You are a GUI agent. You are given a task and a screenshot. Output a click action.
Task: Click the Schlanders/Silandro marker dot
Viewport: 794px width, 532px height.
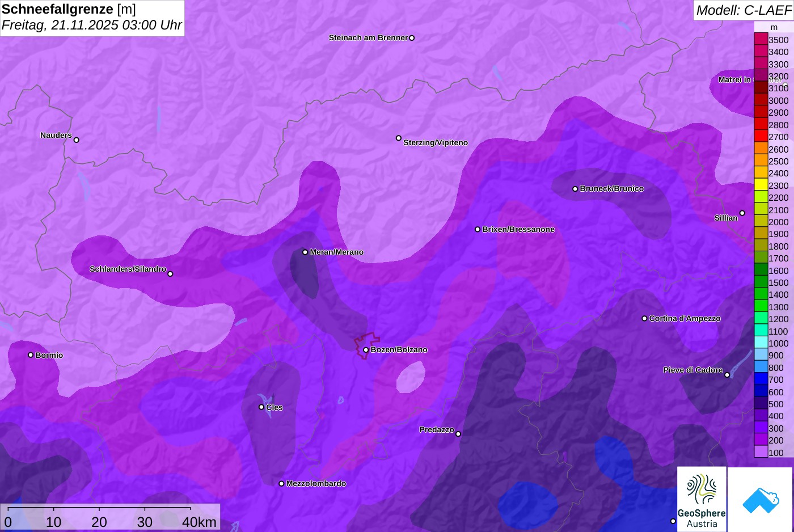click(170, 274)
